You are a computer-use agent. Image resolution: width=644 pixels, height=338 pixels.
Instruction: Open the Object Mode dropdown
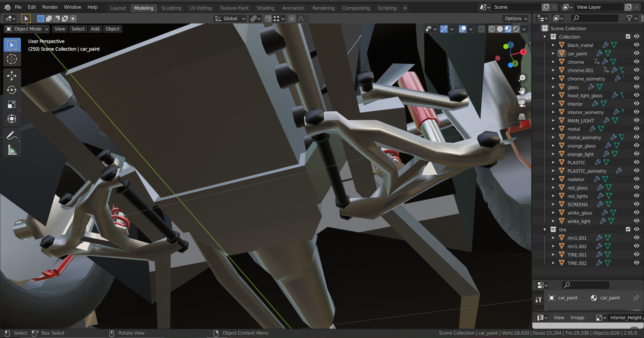[x=27, y=29]
